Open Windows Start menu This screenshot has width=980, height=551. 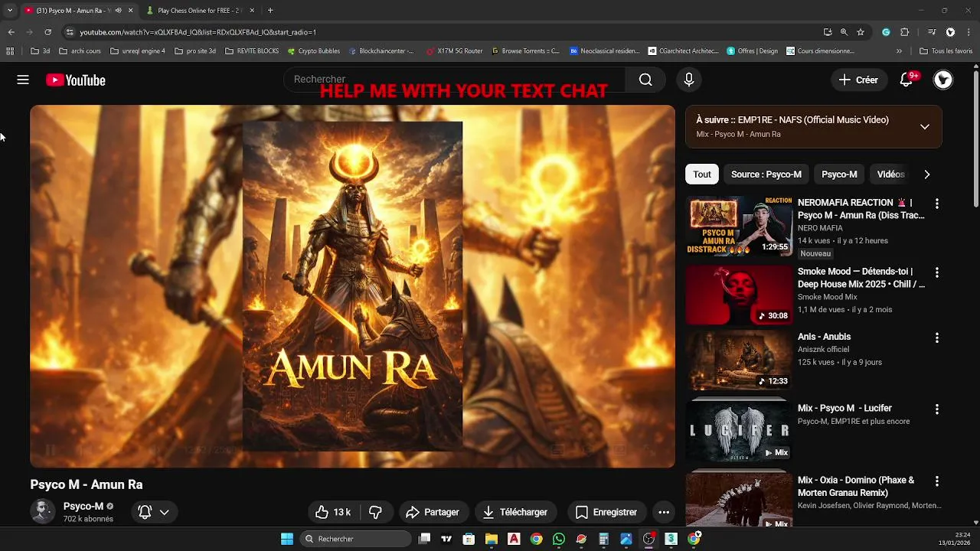[287, 539]
